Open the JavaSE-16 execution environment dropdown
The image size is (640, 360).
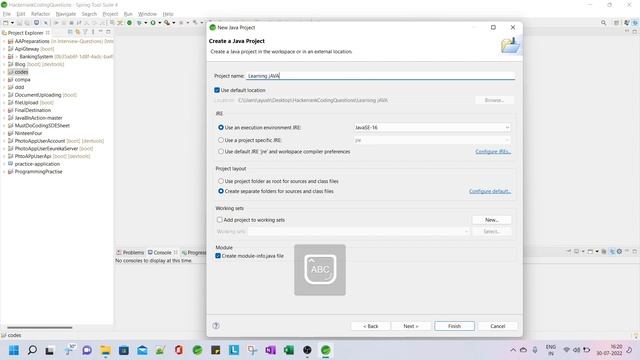pyautogui.click(x=432, y=127)
